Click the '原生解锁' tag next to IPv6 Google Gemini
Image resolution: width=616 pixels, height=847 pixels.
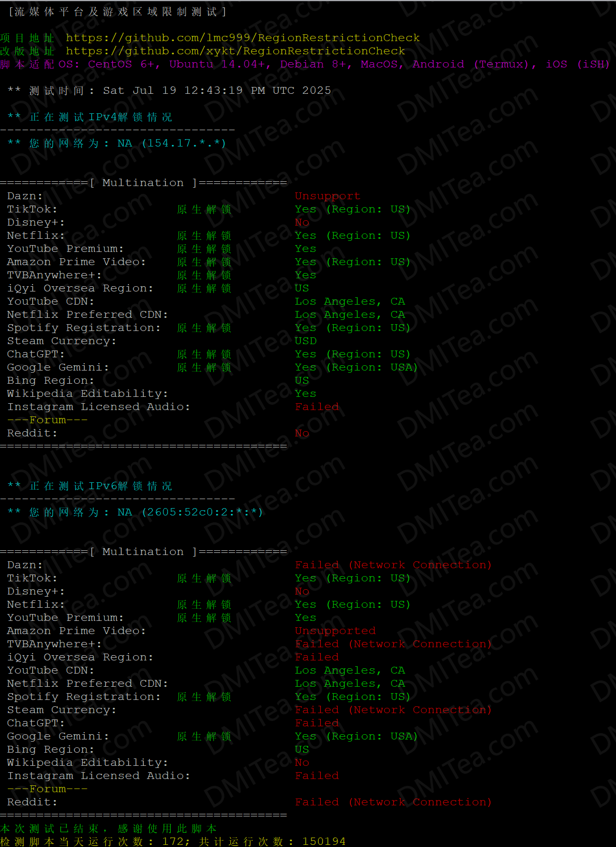[204, 736]
